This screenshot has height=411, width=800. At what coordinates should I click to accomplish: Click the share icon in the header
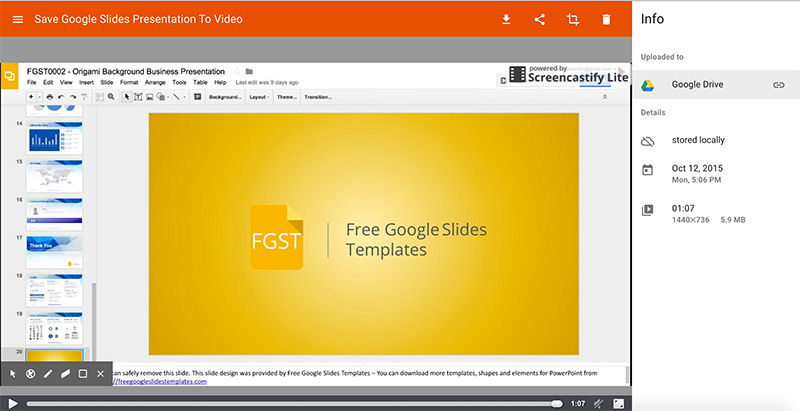[540, 19]
